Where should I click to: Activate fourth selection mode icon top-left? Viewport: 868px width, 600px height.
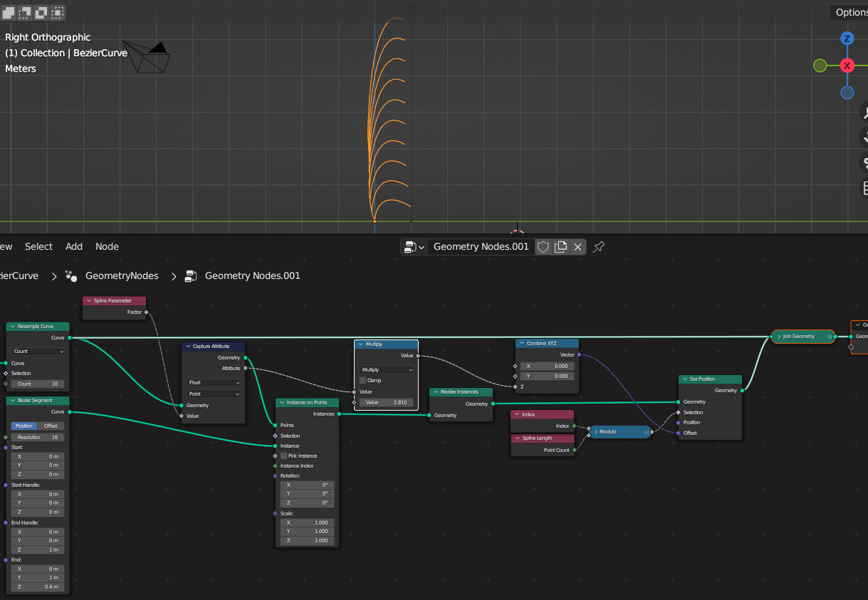(58, 12)
